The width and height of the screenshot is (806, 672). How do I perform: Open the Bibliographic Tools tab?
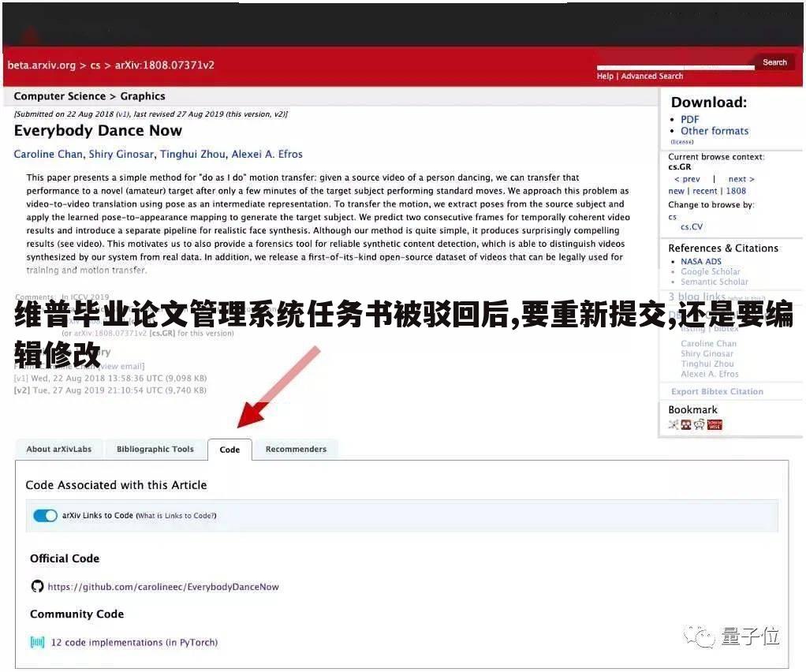pyautogui.click(x=155, y=449)
